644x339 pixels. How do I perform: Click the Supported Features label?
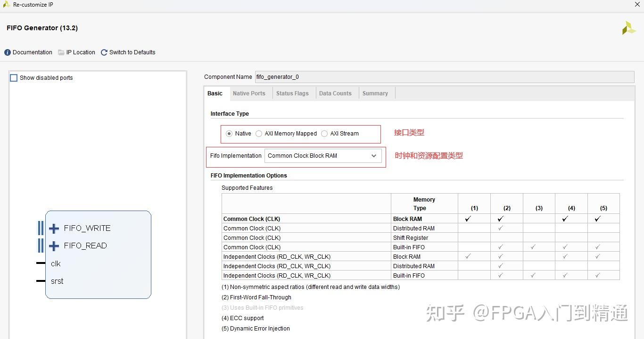click(x=247, y=188)
